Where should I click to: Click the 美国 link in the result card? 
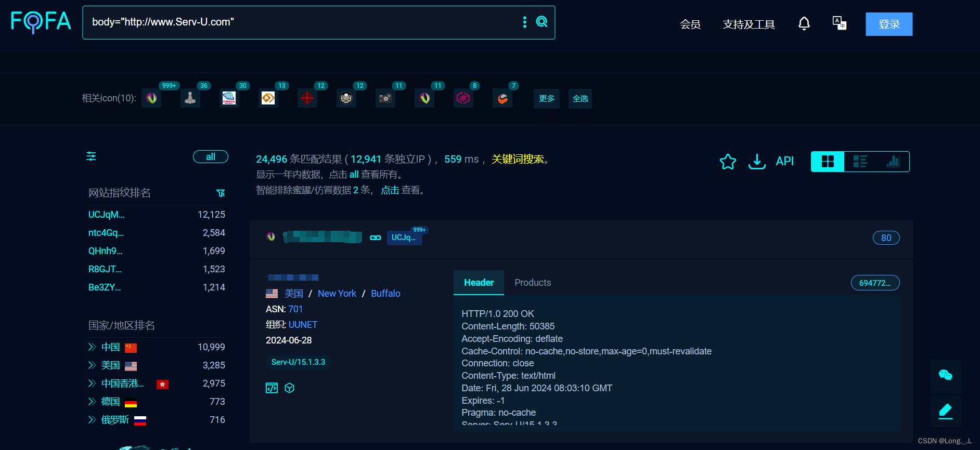pos(294,294)
